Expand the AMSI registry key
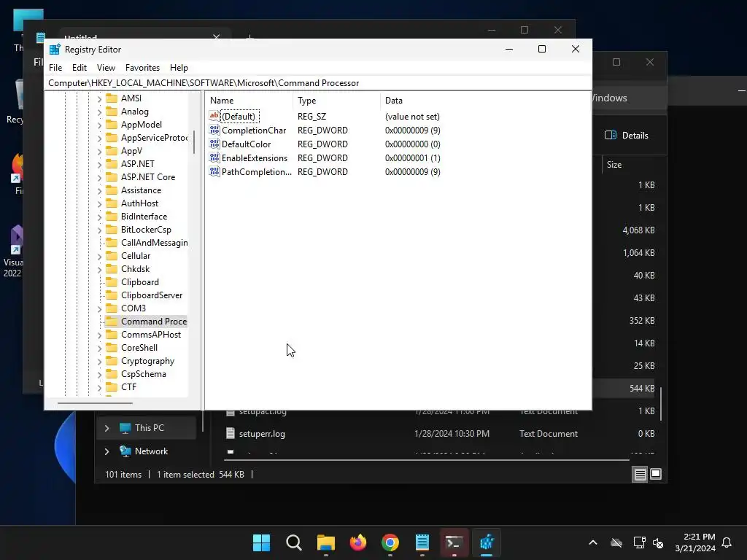Viewport: 747px width, 560px height. pyautogui.click(x=99, y=98)
